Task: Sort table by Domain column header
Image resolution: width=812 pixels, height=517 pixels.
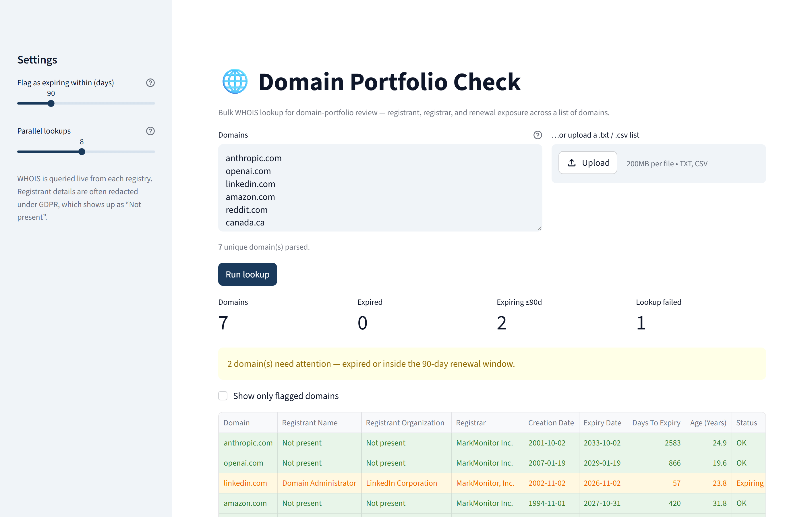Action: click(248, 423)
